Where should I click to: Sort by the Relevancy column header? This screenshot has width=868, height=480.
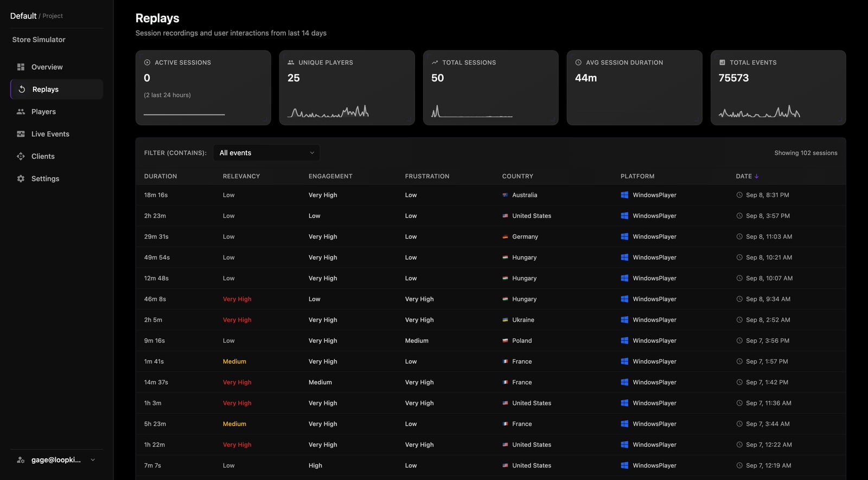241,176
